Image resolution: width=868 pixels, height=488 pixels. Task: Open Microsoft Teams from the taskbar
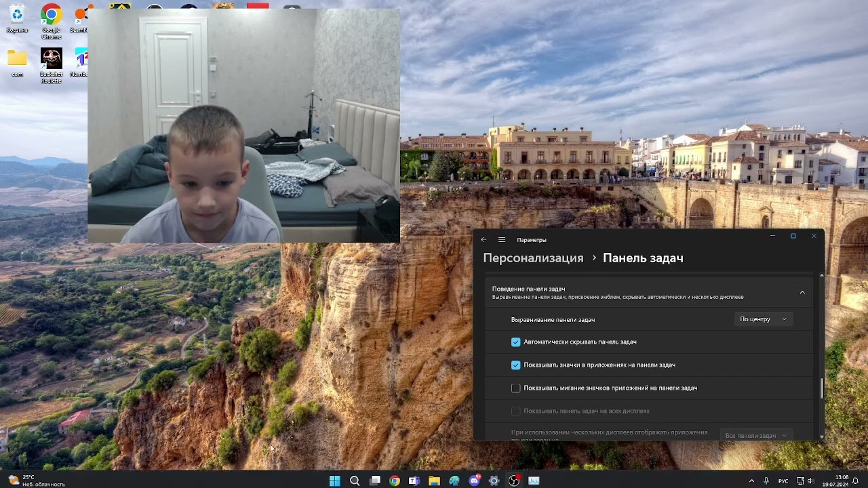coord(414,481)
